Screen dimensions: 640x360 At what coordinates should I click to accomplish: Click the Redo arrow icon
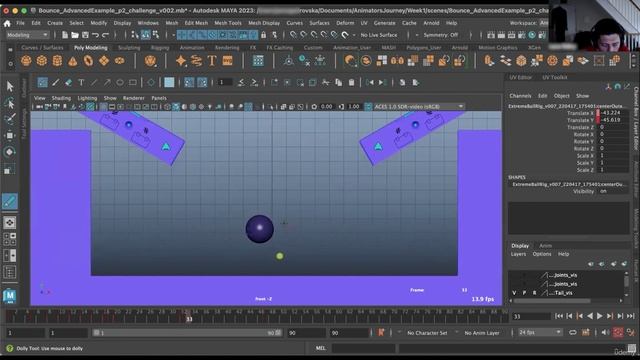(x=105, y=35)
